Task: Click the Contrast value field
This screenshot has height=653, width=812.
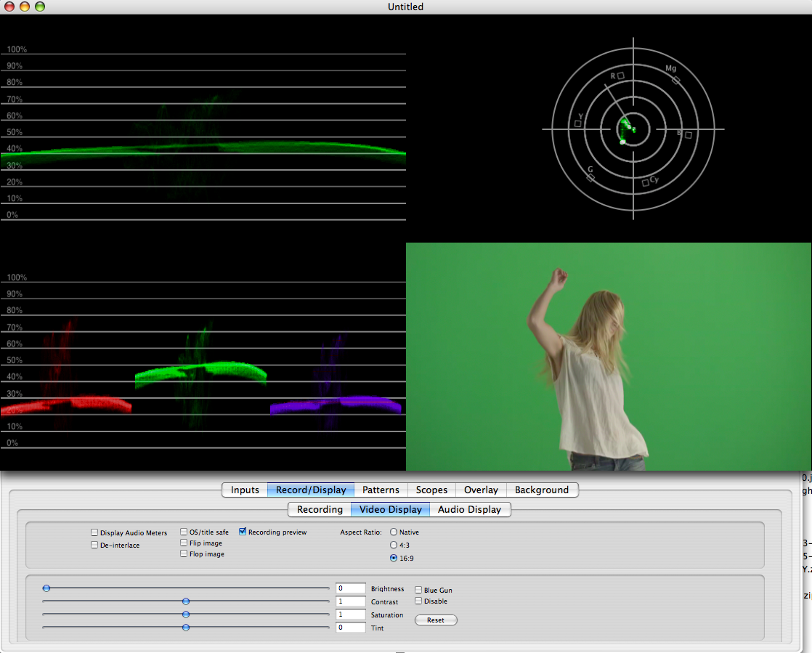Action: tap(351, 601)
